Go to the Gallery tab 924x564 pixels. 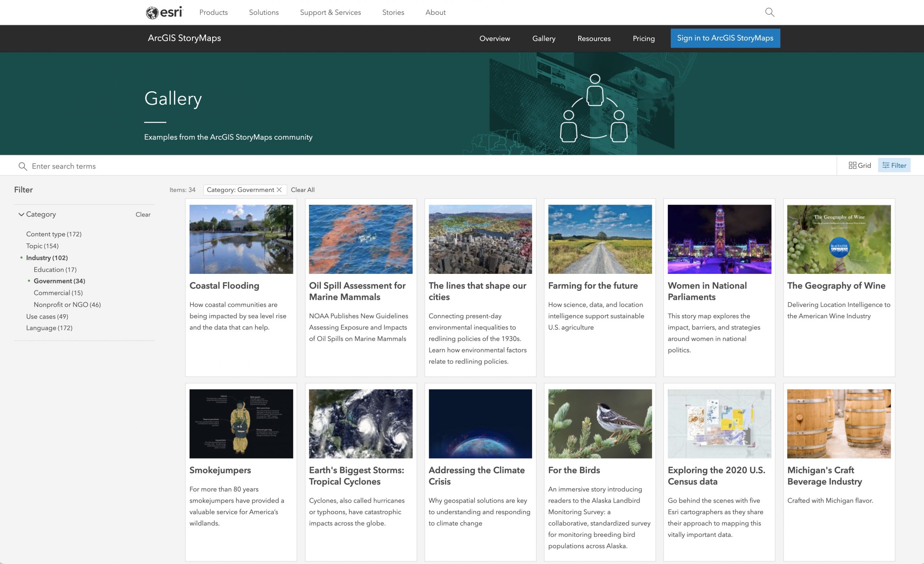(544, 39)
